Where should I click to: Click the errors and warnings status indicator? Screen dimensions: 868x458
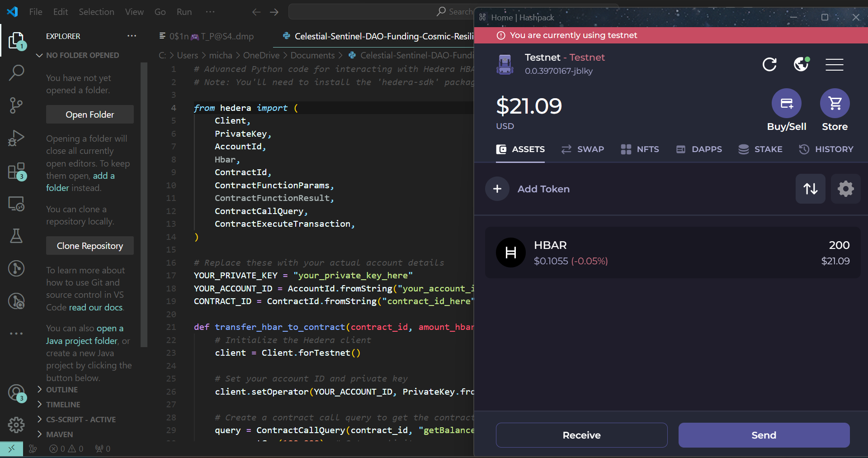(x=66, y=448)
